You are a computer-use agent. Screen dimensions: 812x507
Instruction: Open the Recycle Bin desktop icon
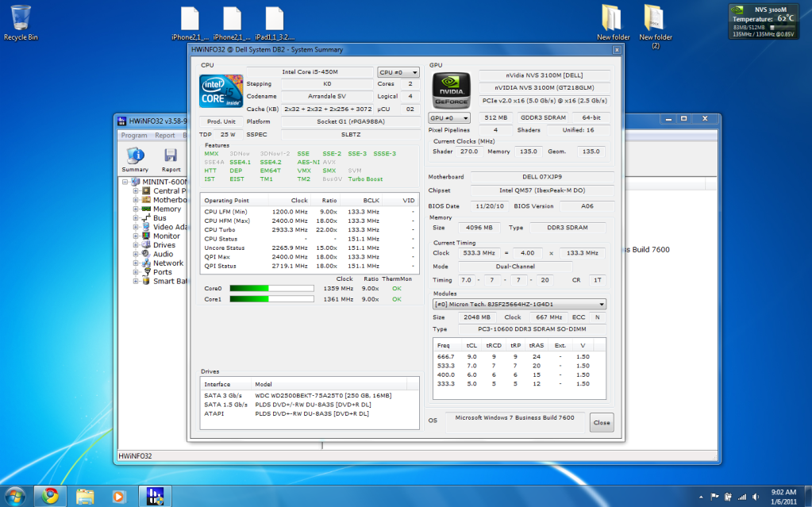pos(20,23)
